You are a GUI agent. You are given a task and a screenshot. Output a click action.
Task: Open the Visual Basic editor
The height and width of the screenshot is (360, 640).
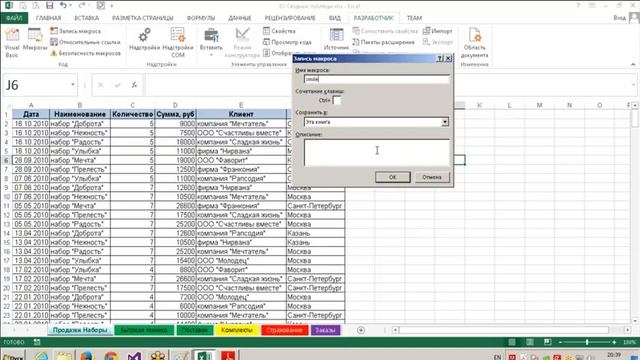tap(12, 42)
